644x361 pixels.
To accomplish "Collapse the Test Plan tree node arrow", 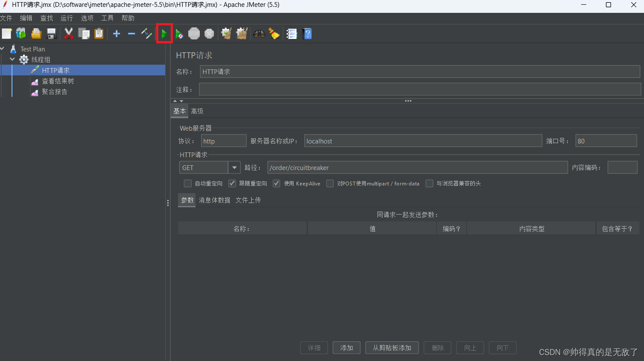I will pos(3,49).
